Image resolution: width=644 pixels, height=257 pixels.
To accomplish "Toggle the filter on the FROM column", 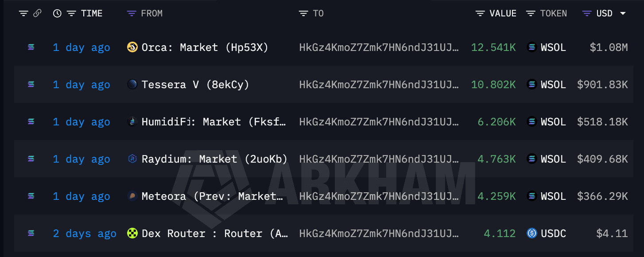I will (131, 13).
